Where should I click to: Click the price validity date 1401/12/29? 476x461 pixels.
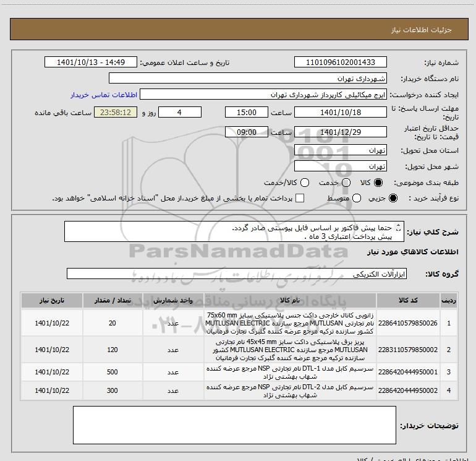click(340, 132)
